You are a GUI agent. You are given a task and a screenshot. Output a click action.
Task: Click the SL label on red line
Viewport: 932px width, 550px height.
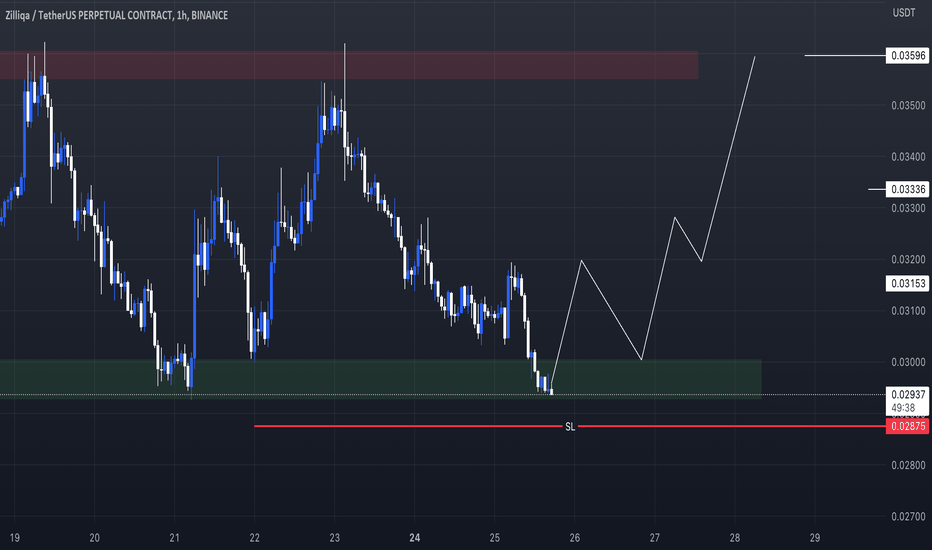pyautogui.click(x=570, y=427)
